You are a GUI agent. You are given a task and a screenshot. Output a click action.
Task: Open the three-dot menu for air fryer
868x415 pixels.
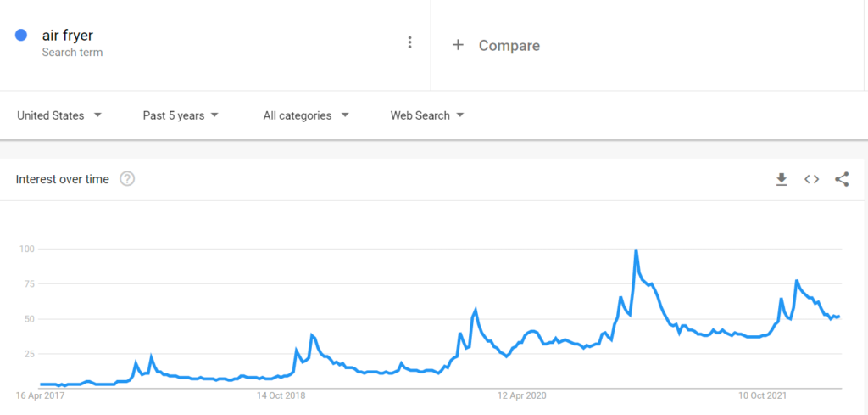pyautogui.click(x=409, y=42)
